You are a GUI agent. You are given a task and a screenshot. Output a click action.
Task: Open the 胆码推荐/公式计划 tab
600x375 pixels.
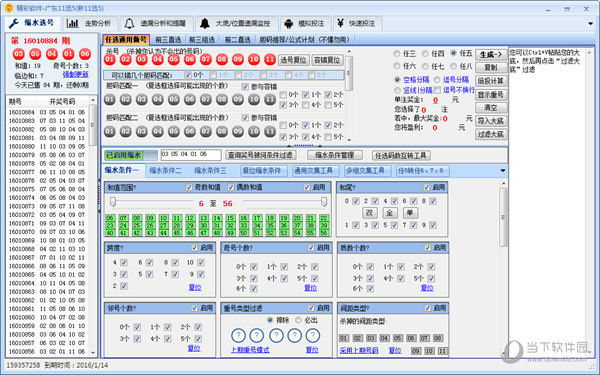(305, 40)
